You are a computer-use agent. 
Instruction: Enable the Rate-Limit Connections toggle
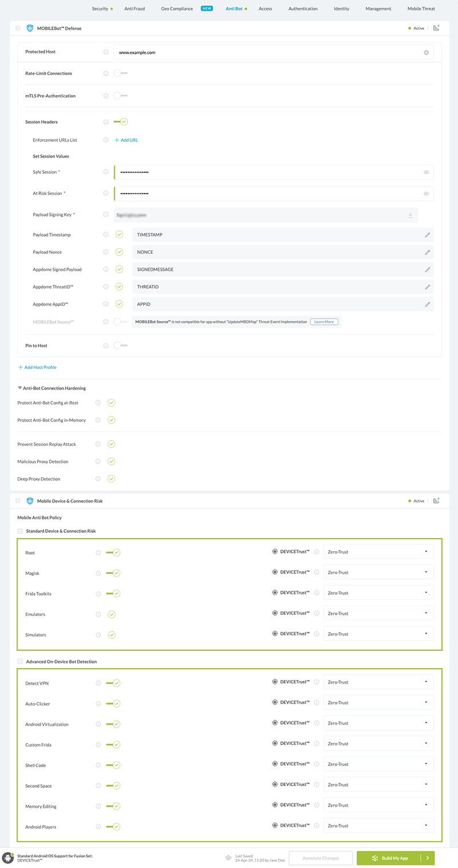click(120, 73)
